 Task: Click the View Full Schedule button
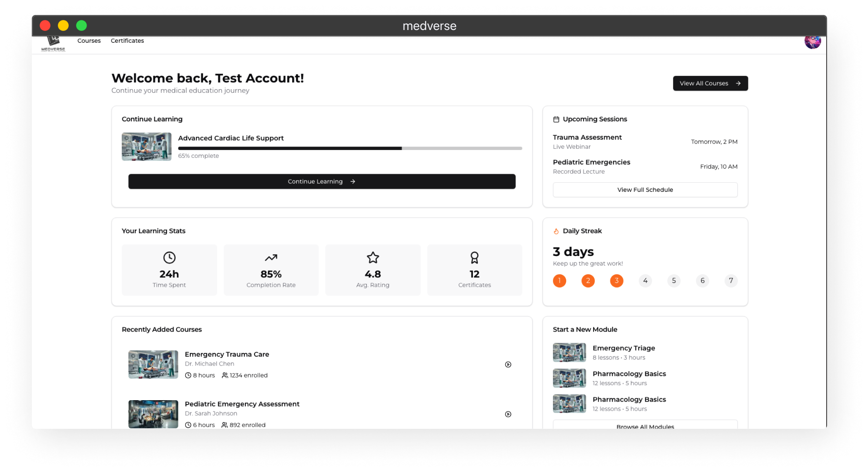pyautogui.click(x=645, y=190)
